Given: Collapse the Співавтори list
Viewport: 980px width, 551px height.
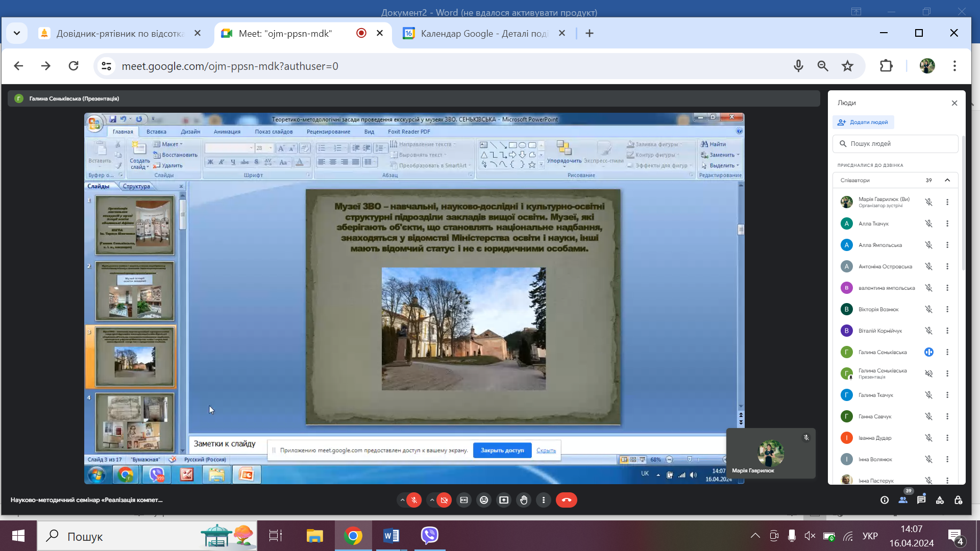Looking at the screenshot, I should (x=947, y=180).
